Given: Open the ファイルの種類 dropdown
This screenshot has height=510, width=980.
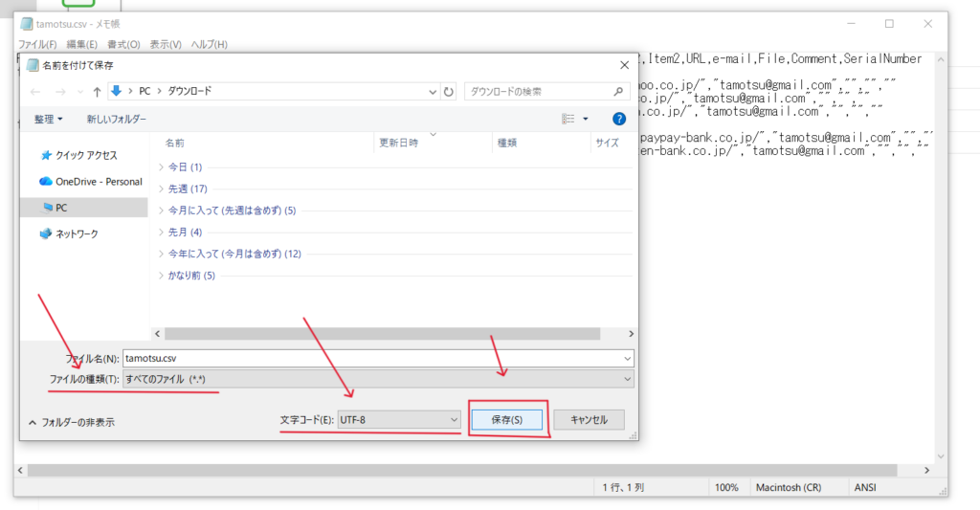Looking at the screenshot, I should click(x=377, y=379).
